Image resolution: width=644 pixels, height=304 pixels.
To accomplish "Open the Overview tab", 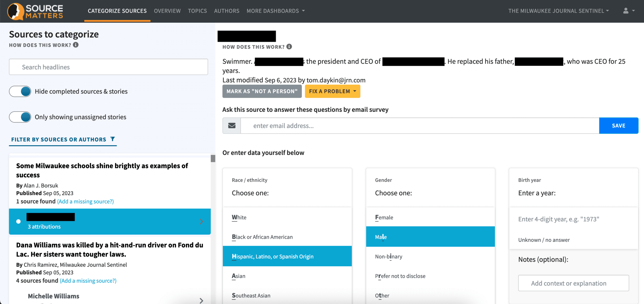I will click(167, 11).
